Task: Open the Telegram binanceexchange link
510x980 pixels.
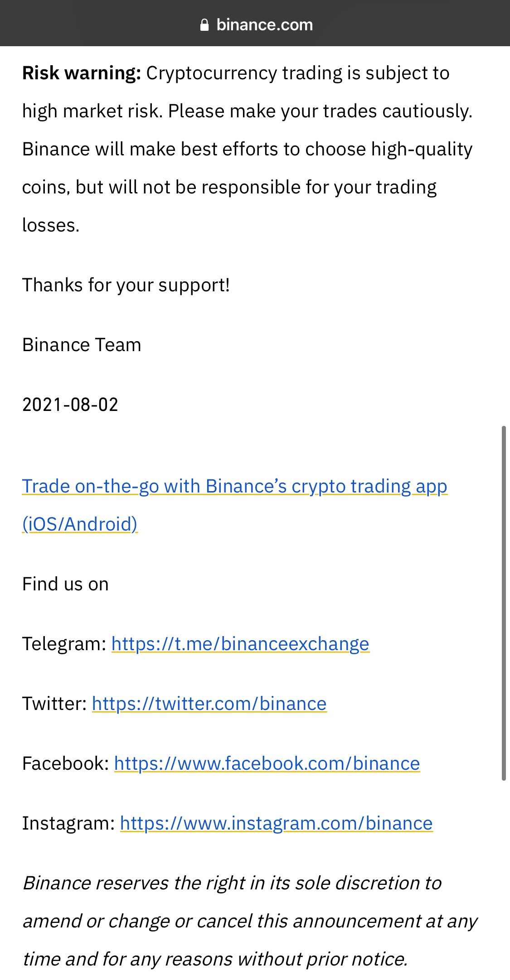Action: point(240,644)
